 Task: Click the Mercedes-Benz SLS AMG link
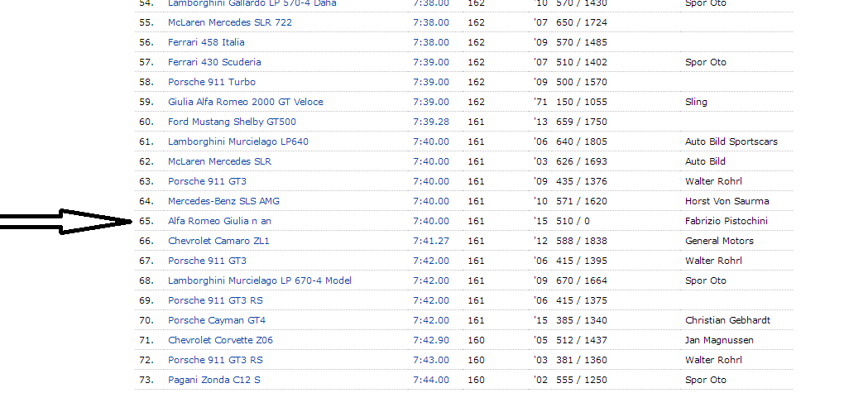223,202
